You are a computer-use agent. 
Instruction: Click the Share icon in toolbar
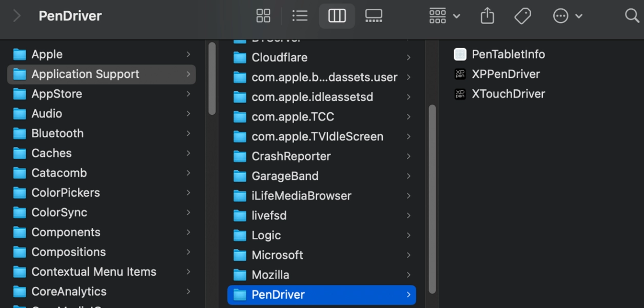click(487, 16)
